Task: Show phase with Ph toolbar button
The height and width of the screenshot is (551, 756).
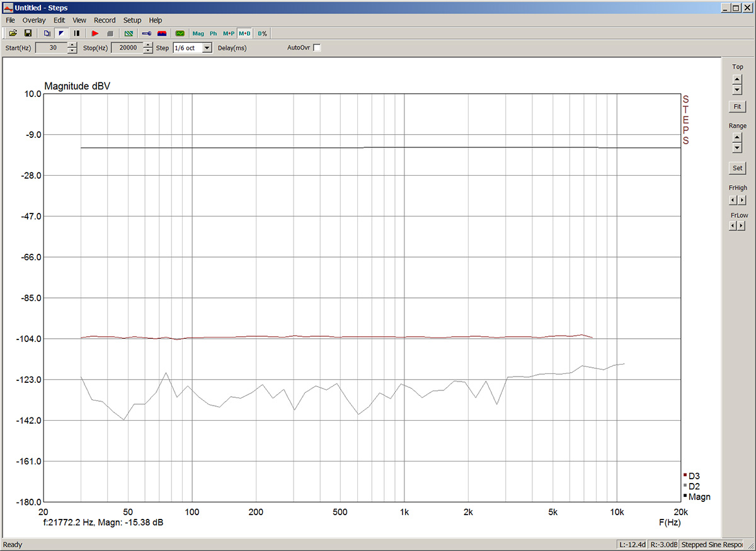Action: [x=213, y=33]
